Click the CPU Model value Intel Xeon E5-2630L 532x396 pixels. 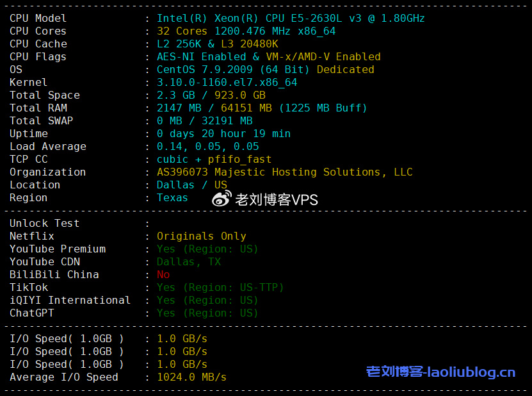[291, 19]
